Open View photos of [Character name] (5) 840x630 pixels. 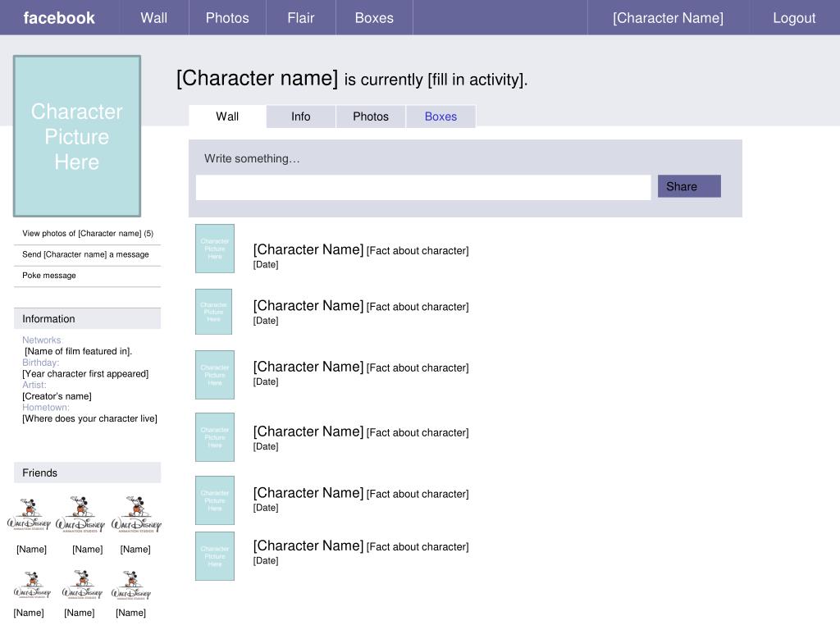click(88, 234)
